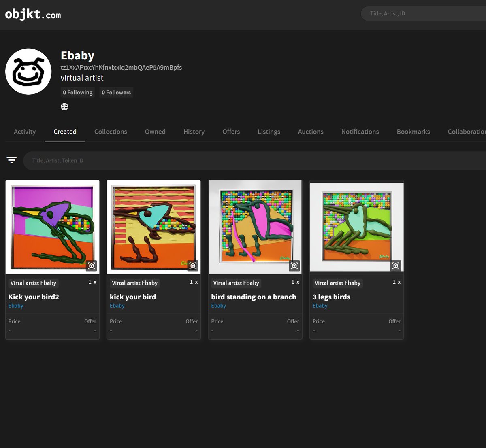Focus the Title, Artist, Token ID filter field
This screenshot has width=486, height=448.
click(254, 161)
